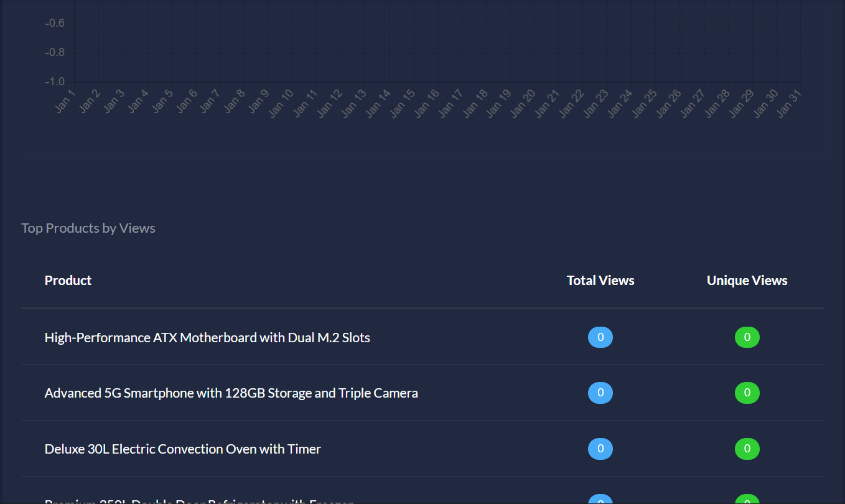Sort by the Total Views column header

point(600,280)
